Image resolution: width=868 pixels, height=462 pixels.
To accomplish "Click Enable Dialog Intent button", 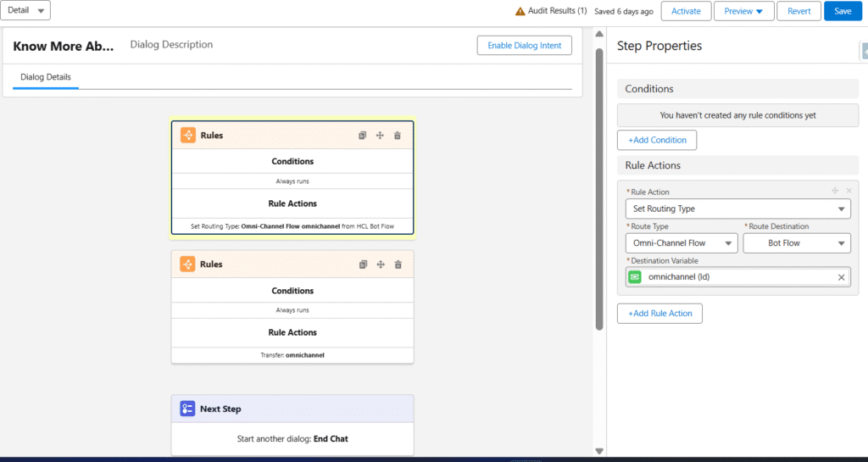I will coord(524,46).
